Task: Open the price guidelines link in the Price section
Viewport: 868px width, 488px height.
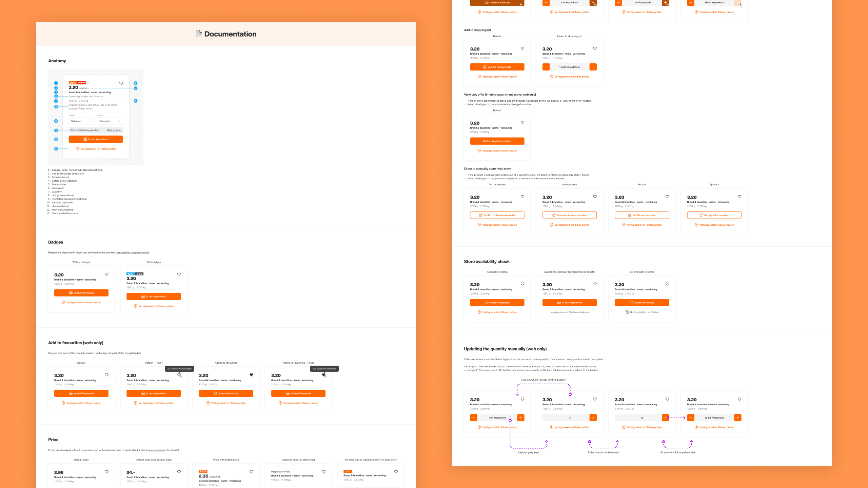Action: pos(157,450)
